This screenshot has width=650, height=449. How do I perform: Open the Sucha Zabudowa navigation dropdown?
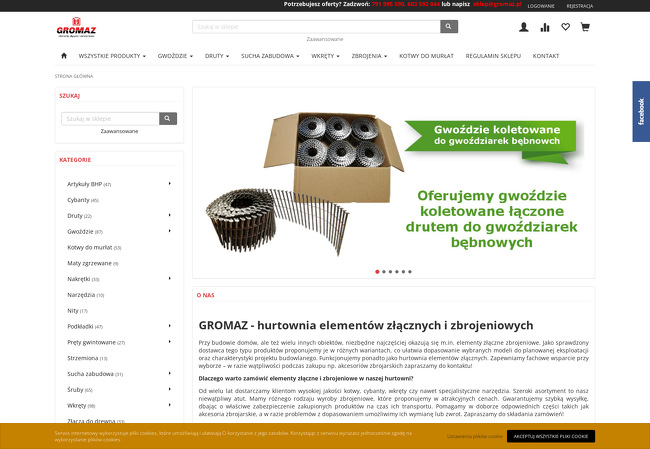270,56
